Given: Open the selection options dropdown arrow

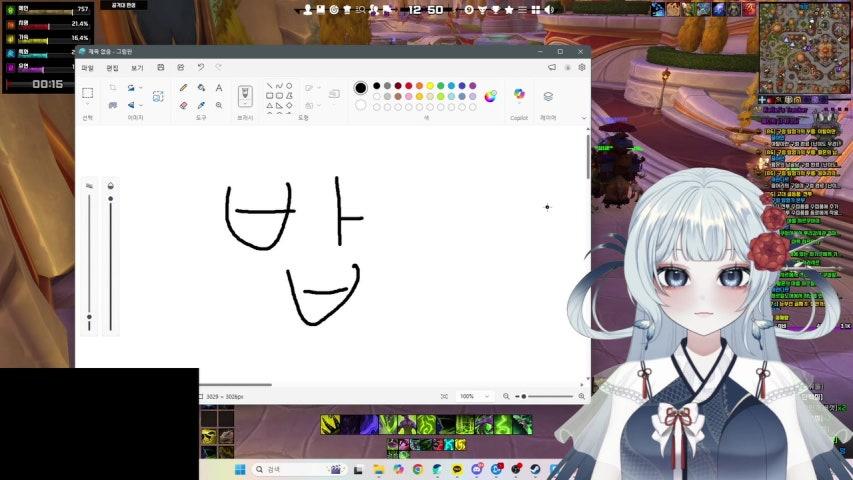Looking at the screenshot, I should (x=88, y=104).
